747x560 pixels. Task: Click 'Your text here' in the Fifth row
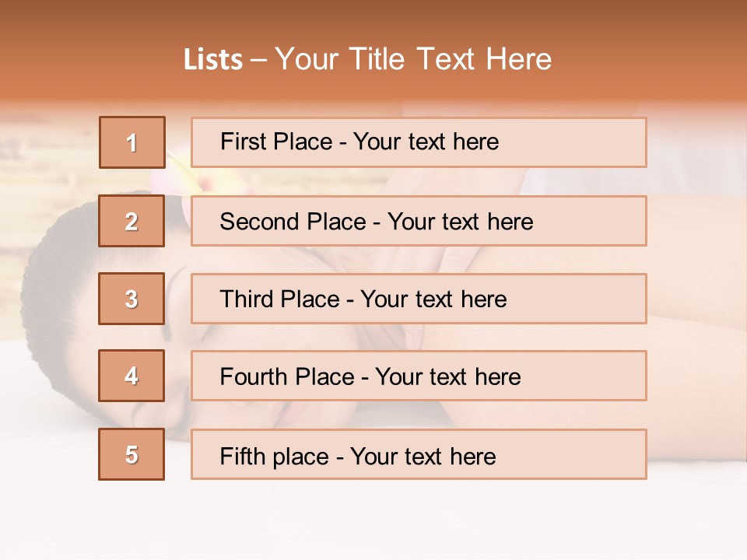click(x=423, y=456)
